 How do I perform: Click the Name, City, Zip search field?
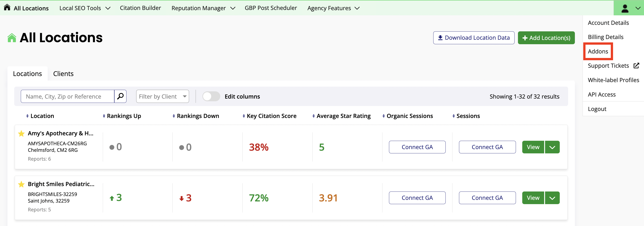click(x=68, y=96)
